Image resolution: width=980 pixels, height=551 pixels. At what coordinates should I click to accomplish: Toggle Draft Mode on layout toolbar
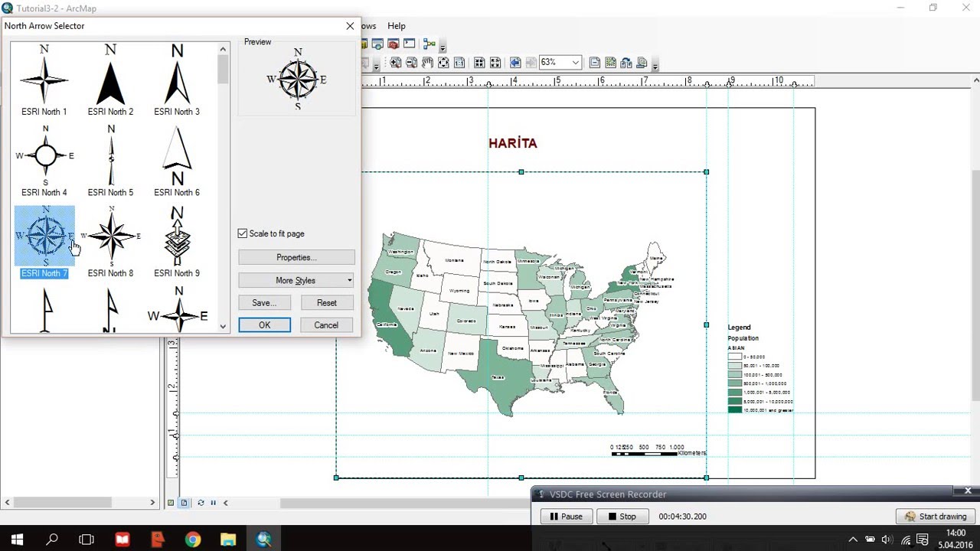[594, 63]
